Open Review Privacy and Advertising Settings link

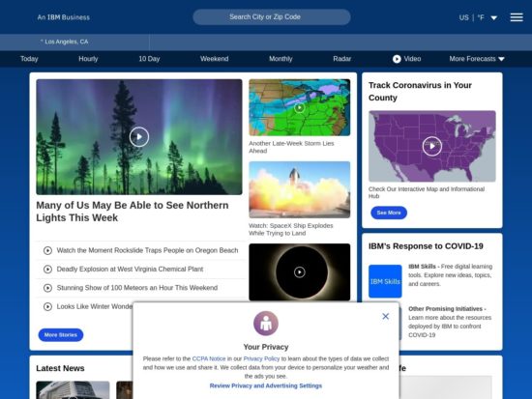pyautogui.click(x=266, y=385)
